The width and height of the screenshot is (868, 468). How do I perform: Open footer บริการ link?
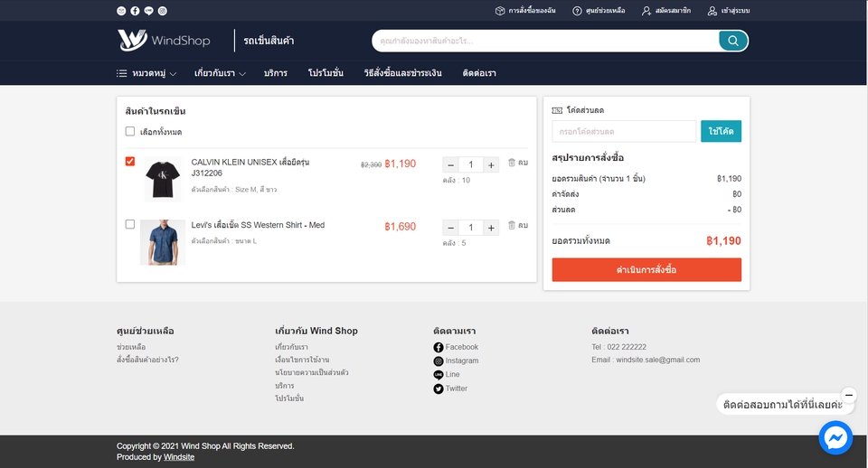pos(285,386)
